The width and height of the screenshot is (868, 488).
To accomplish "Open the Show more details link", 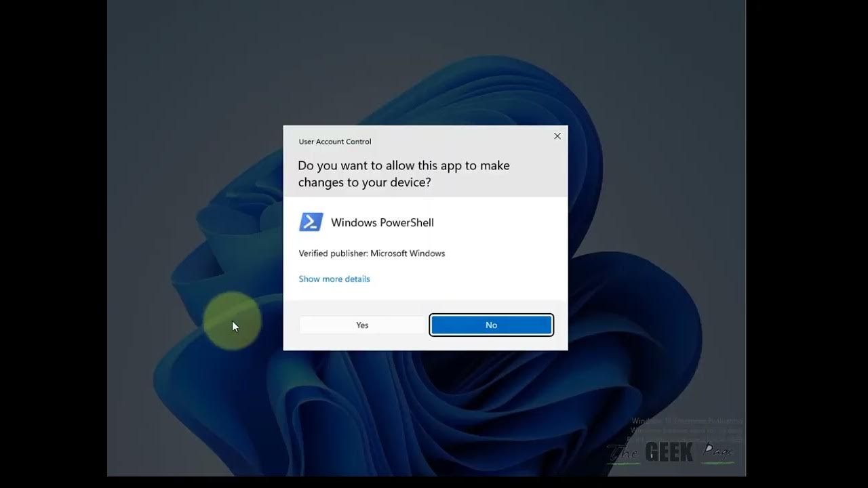I will pyautogui.click(x=334, y=279).
